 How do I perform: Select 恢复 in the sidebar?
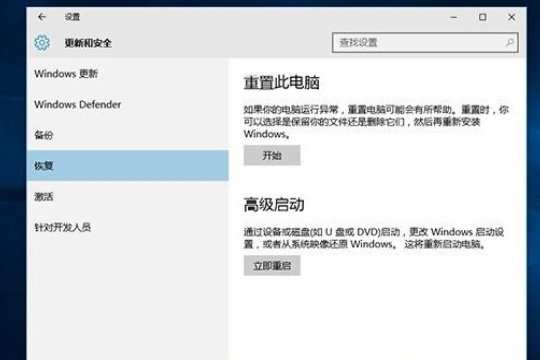pyautogui.click(x=127, y=166)
